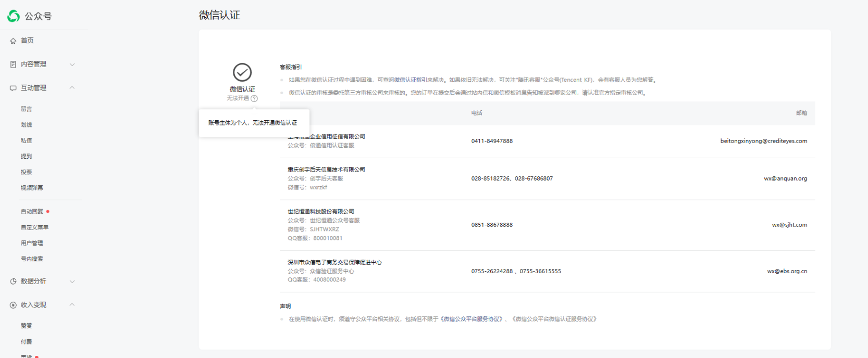Click company name 深圳市众信电子商务交易保障促进中心
This screenshot has height=358, width=868.
[334, 263]
